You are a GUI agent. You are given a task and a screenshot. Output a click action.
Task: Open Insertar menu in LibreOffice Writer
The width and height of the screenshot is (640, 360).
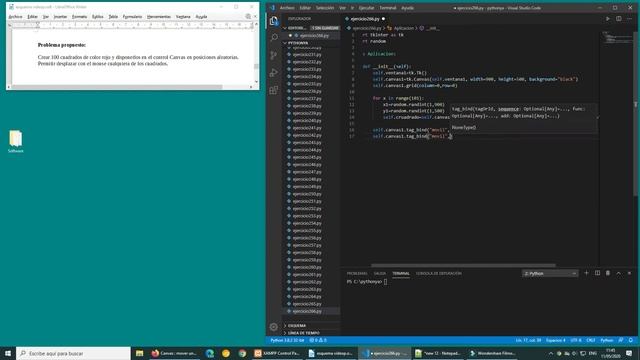point(60,17)
